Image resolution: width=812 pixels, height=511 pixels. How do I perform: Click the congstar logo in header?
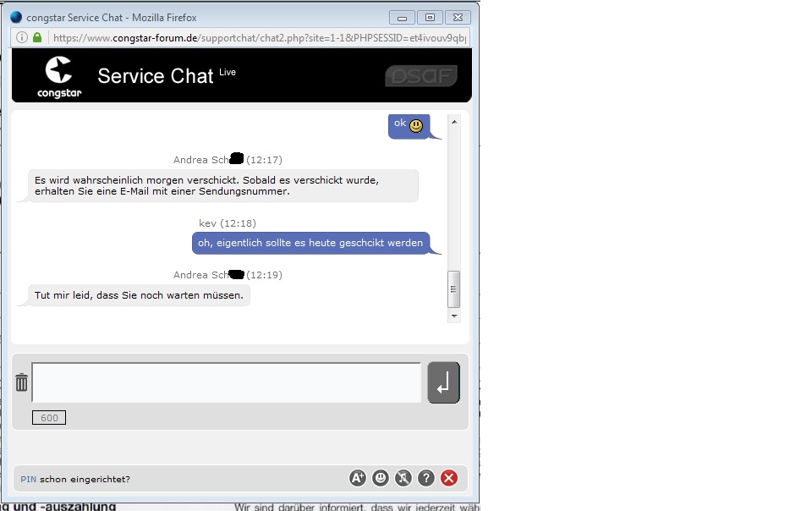tap(59, 76)
